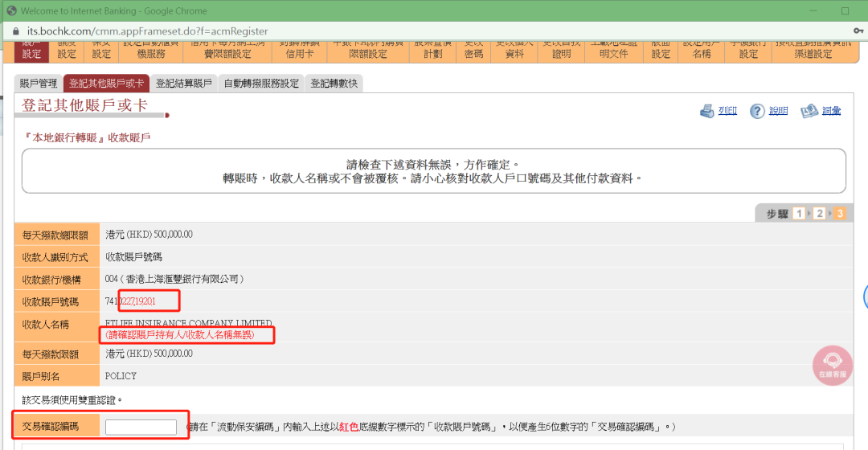Select the 登記其他賬戶或卡 tab
This screenshot has width=868, height=450.
106,84
